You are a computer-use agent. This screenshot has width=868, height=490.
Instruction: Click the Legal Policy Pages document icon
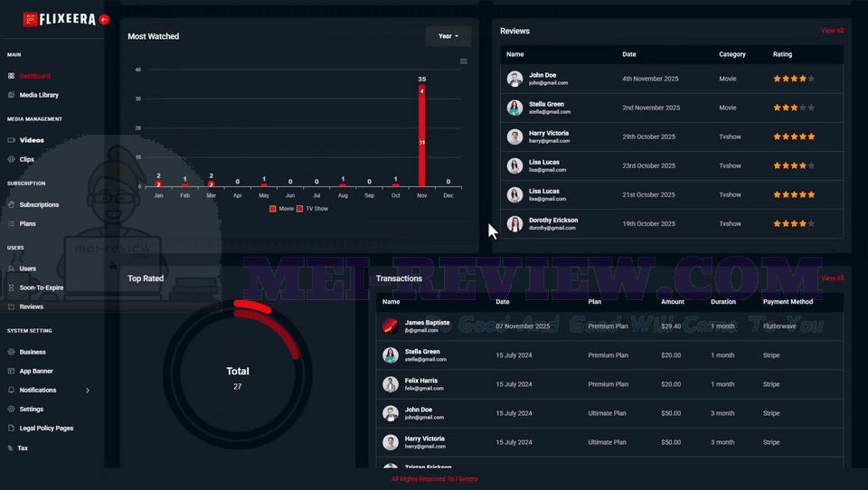[11, 428]
